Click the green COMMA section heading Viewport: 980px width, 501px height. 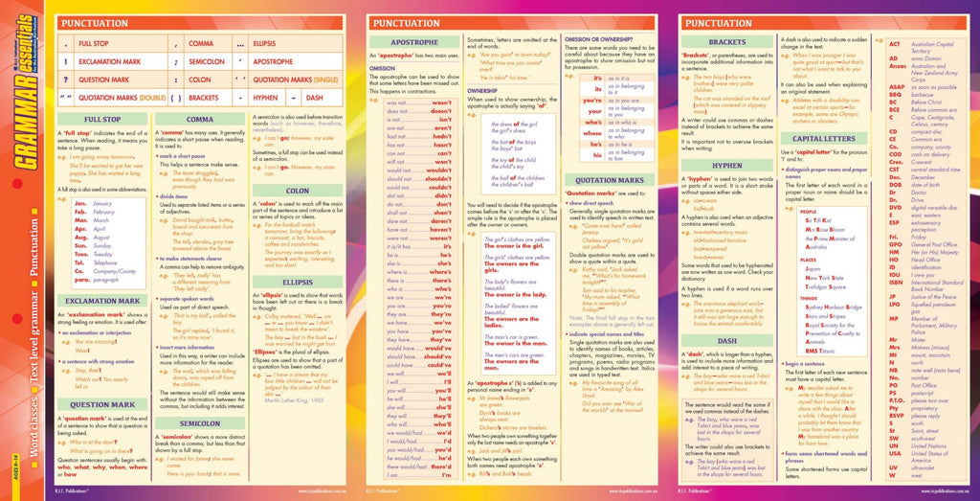coord(200,119)
